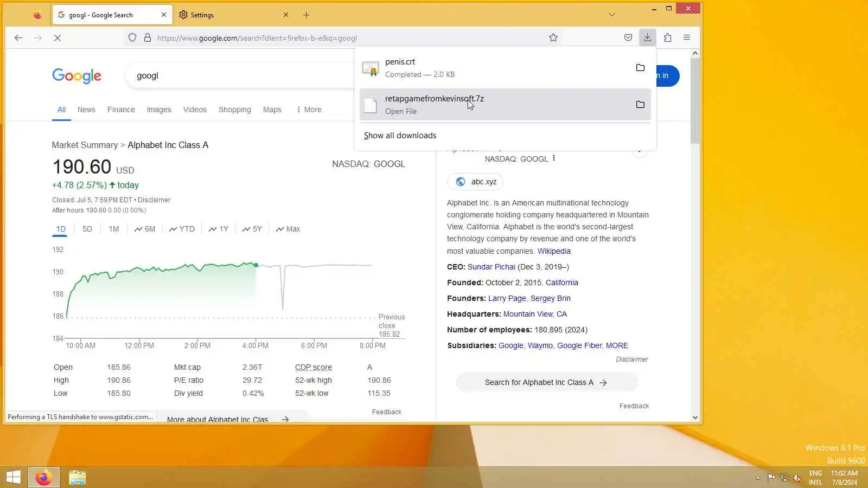This screenshot has width=868, height=488.
Task: Select the YTD chart range
Action: [182, 229]
